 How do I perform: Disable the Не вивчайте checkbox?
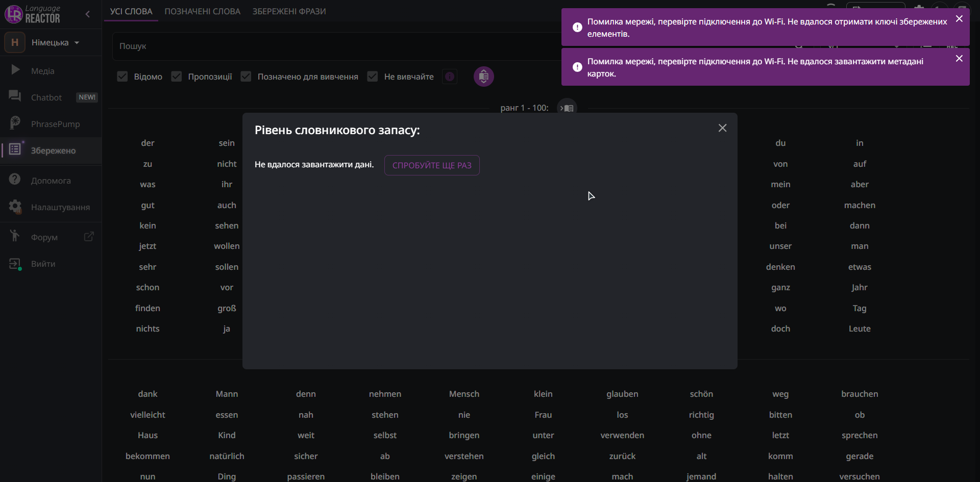[x=373, y=77]
